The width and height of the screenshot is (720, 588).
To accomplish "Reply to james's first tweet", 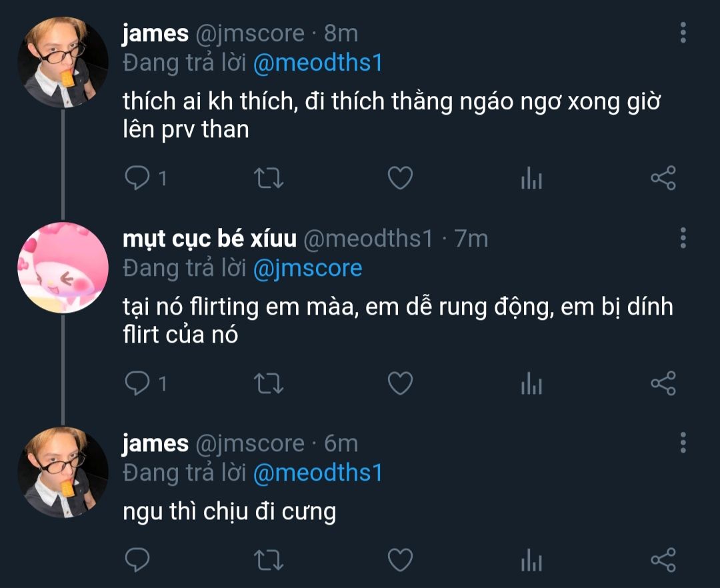I will [137, 177].
